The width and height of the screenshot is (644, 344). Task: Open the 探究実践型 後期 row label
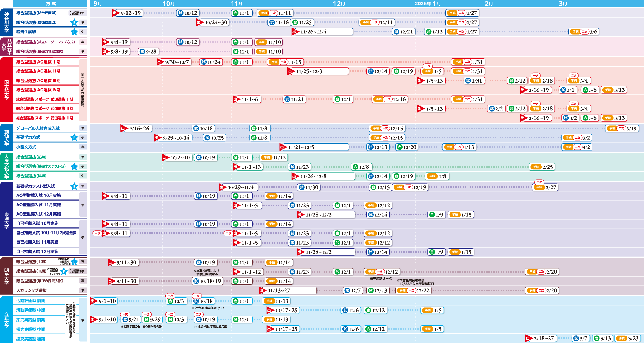[31, 339]
